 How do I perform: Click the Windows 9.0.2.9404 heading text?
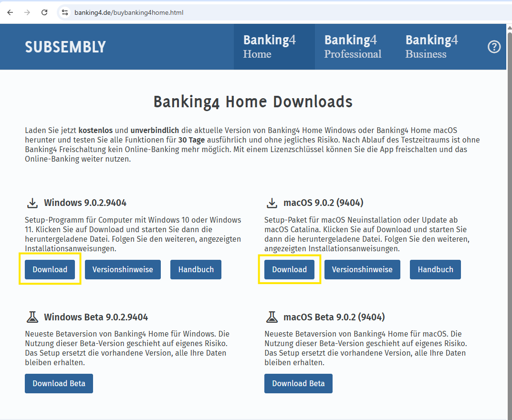85,203
